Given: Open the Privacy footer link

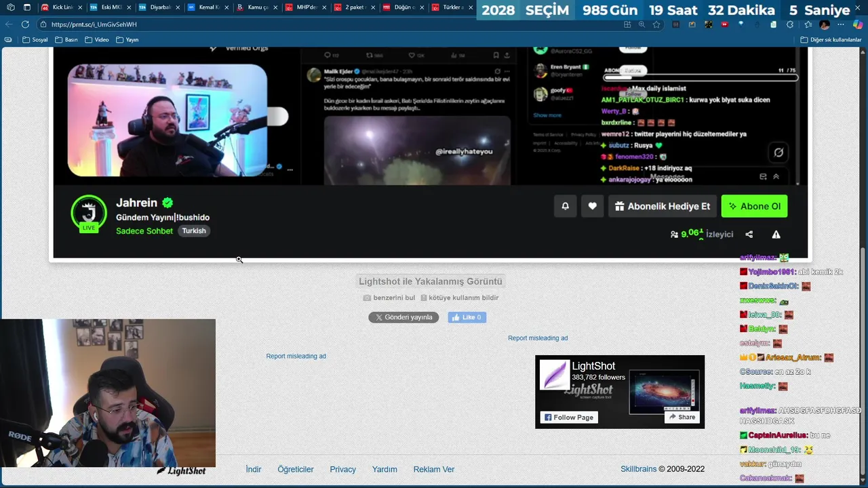Looking at the screenshot, I should click(342, 469).
